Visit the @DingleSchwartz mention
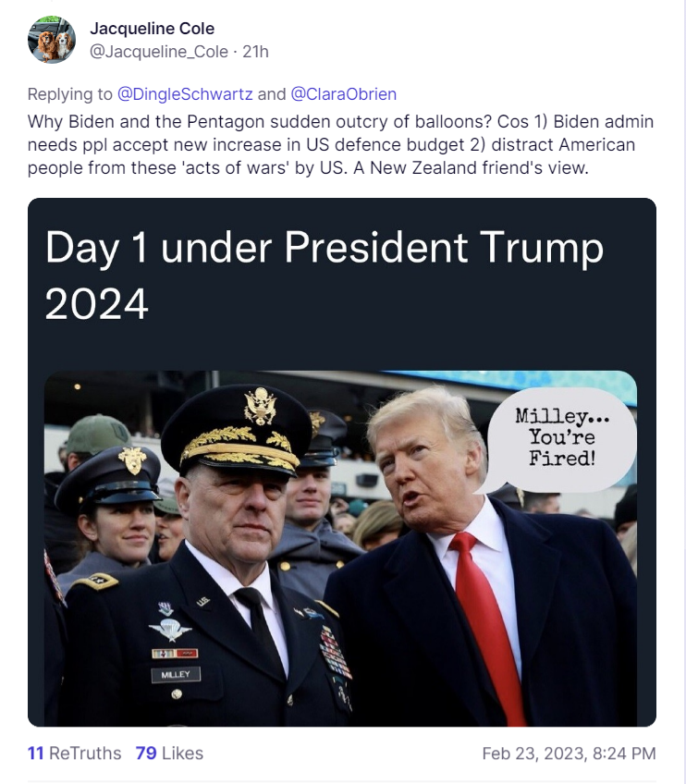Image resolution: width=686 pixels, height=784 pixels. click(185, 94)
